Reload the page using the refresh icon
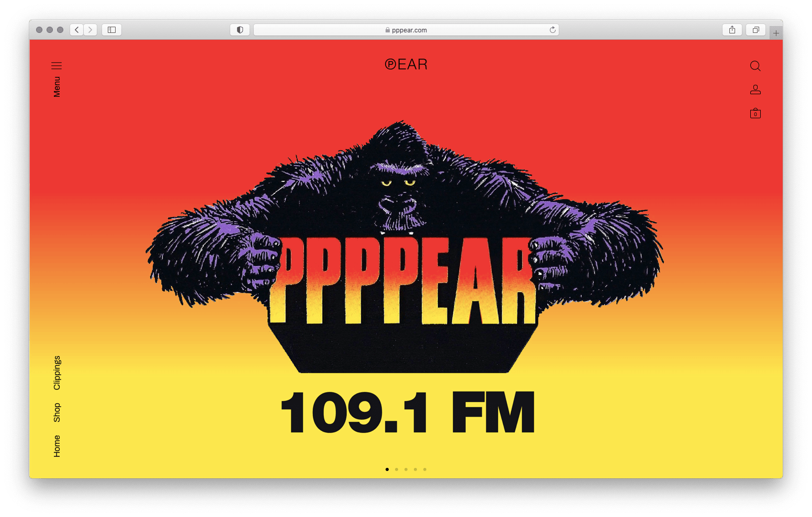 [x=552, y=30]
